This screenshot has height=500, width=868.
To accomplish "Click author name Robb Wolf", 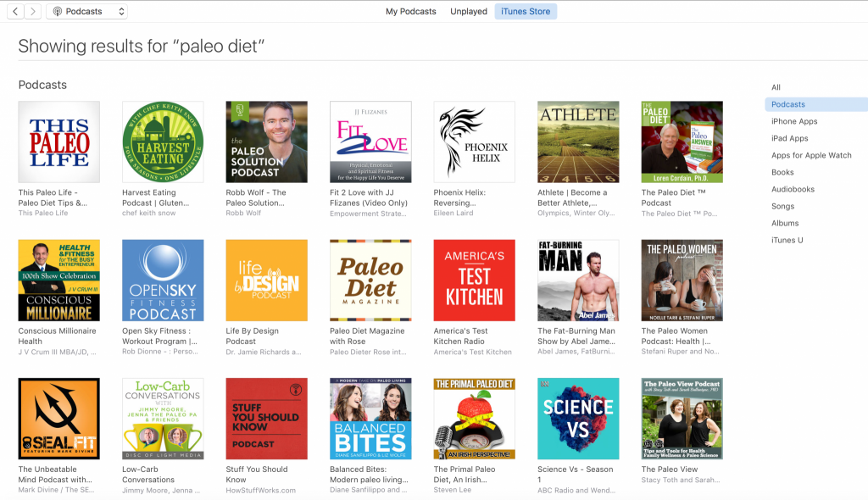I will (243, 213).
